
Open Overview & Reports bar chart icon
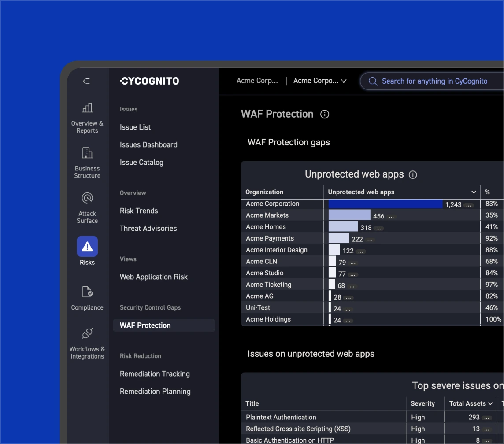87,108
